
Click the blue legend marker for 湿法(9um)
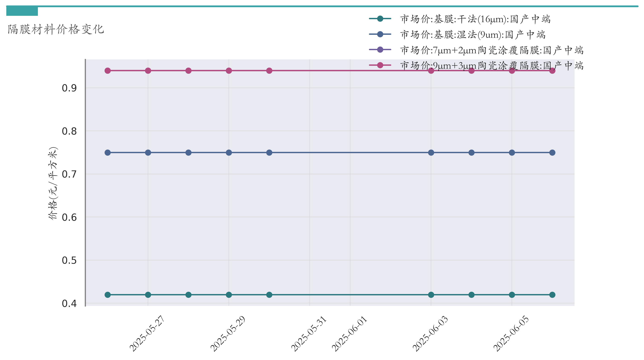[380, 34]
